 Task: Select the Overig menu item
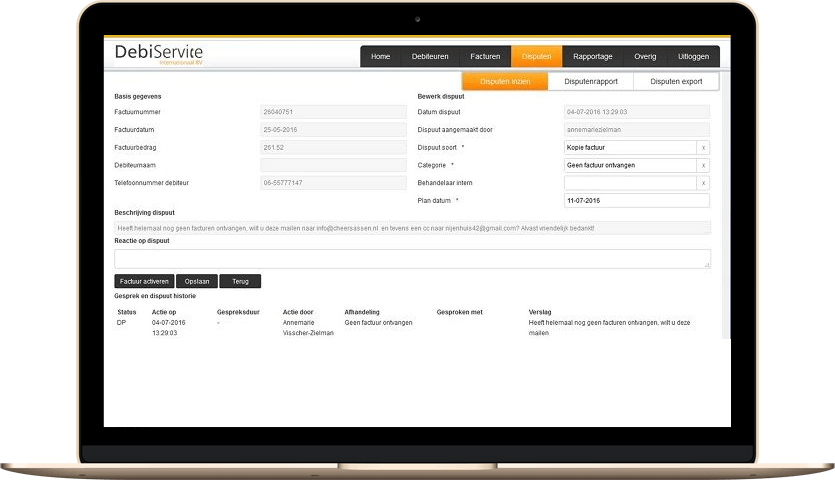(x=645, y=57)
